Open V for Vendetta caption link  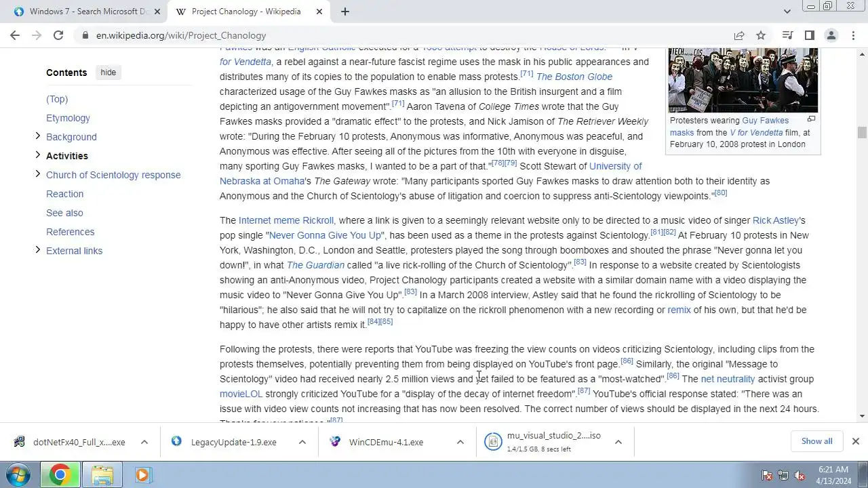(x=756, y=133)
